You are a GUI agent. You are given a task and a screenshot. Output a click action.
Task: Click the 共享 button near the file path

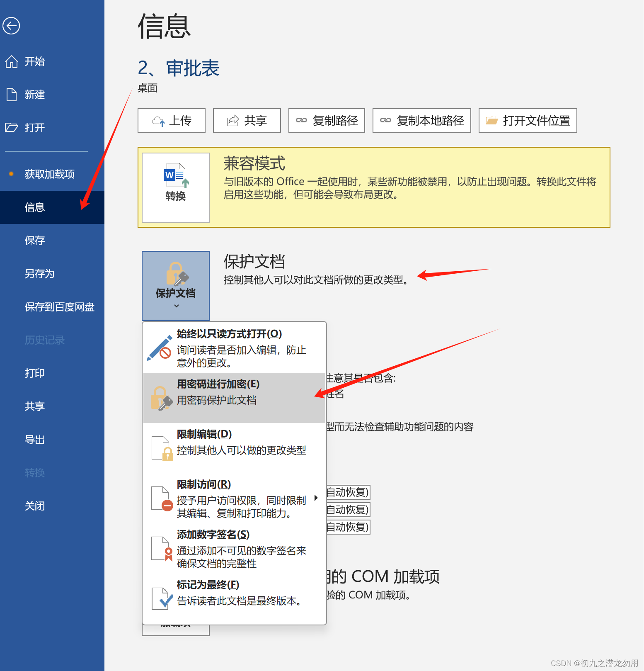tap(247, 121)
